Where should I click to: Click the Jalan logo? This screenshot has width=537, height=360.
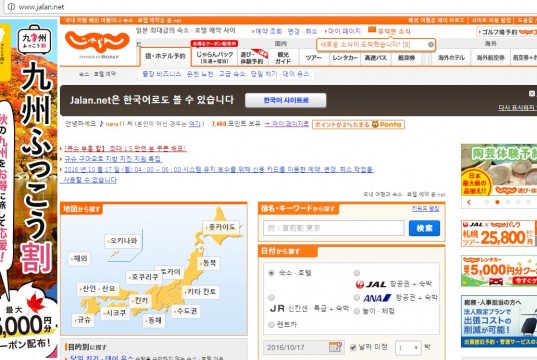point(97,42)
